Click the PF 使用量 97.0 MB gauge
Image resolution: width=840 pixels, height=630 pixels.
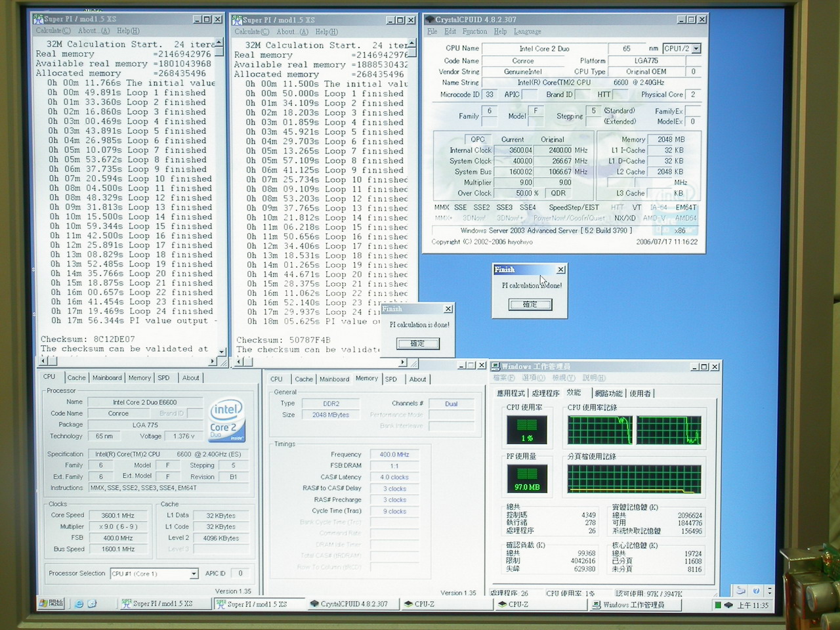(527, 479)
